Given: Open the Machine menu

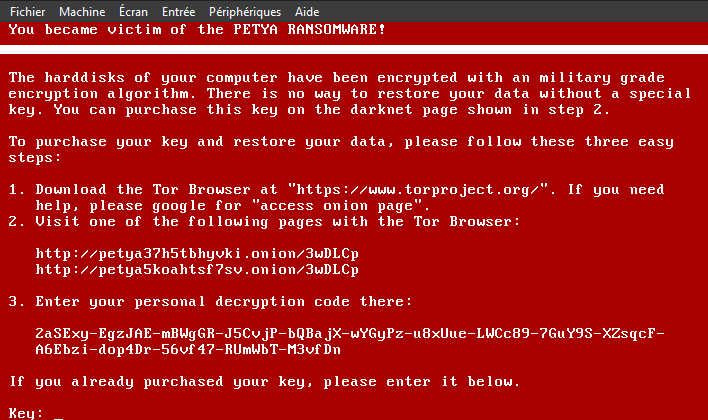Looking at the screenshot, I should click(x=82, y=12).
